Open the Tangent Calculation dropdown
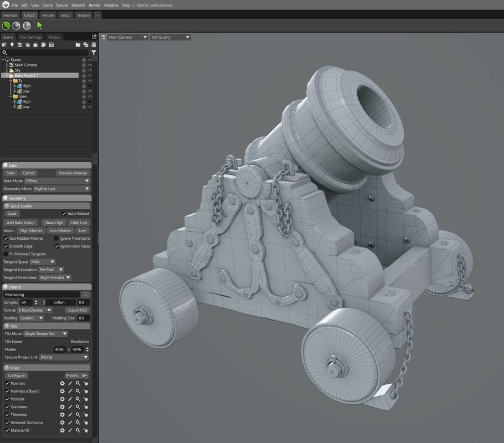The height and width of the screenshot is (443, 504). (51, 270)
